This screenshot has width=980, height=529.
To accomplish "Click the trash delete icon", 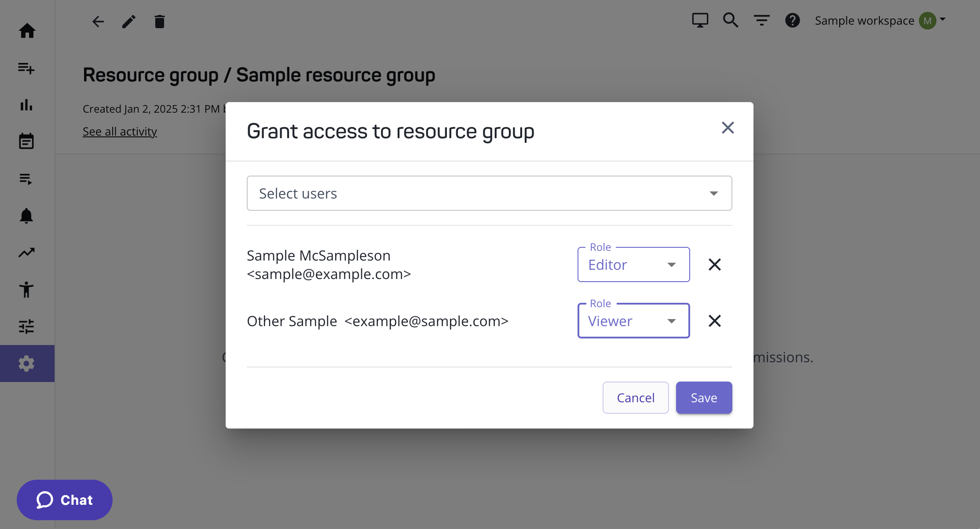I will coord(160,22).
